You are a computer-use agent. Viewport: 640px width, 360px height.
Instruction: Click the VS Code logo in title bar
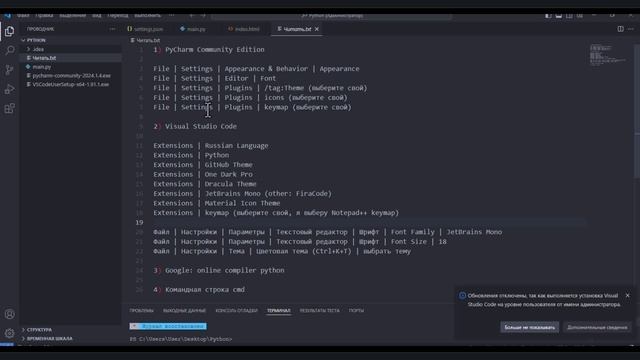(x=8, y=16)
